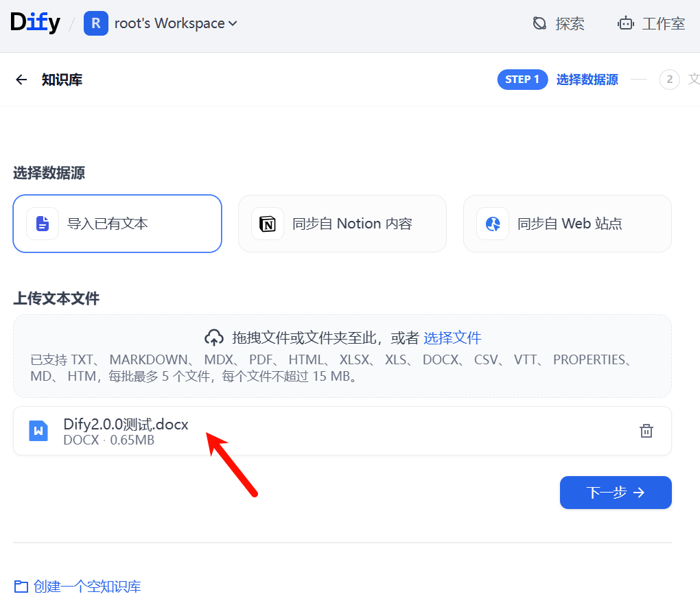Click the blue R workspace avatar
Screen dimensions: 700x603
(x=95, y=23)
